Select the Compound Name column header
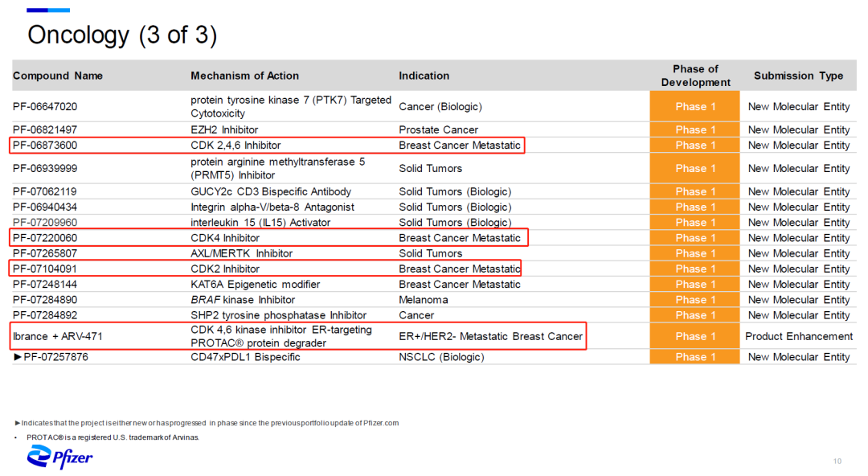Image resolution: width=868 pixels, height=476 pixels. click(58, 76)
